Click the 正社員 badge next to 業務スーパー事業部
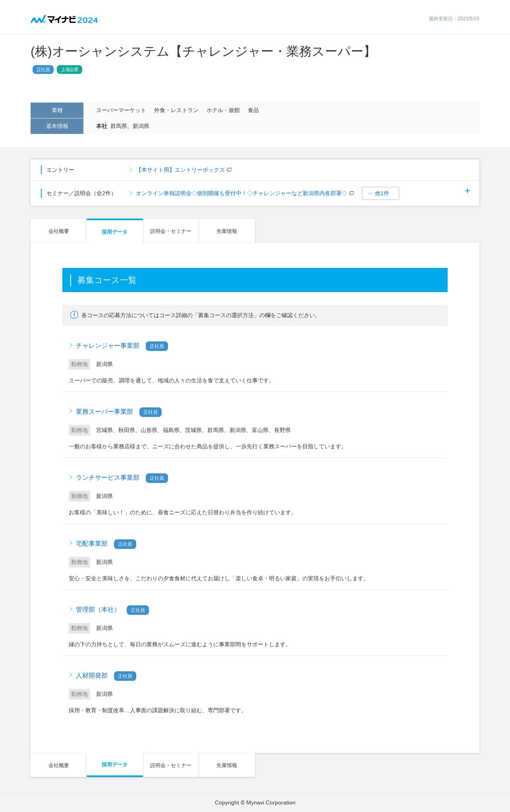Viewport: 510px width, 812px height. [151, 412]
